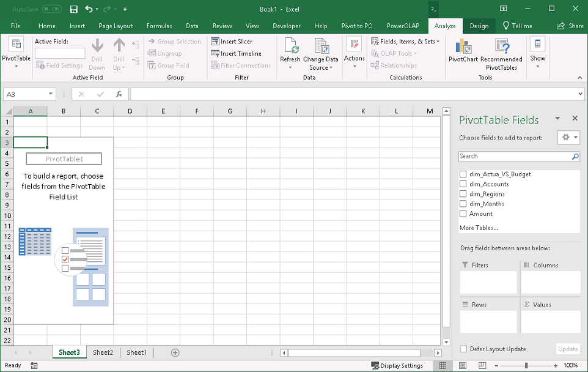Image resolution: width=588 pixels, height=372 pixels.
Task: Close the PivotTable Fields pane
Action: [x=575, y=118]
